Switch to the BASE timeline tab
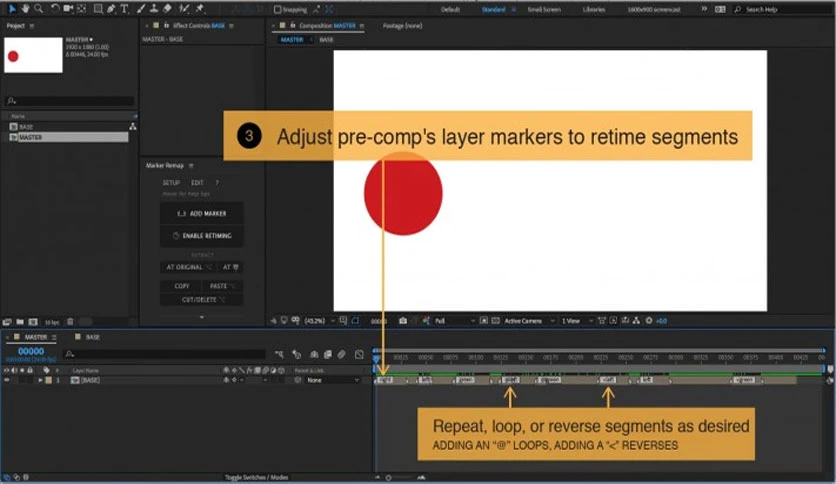 click(92, 337)
